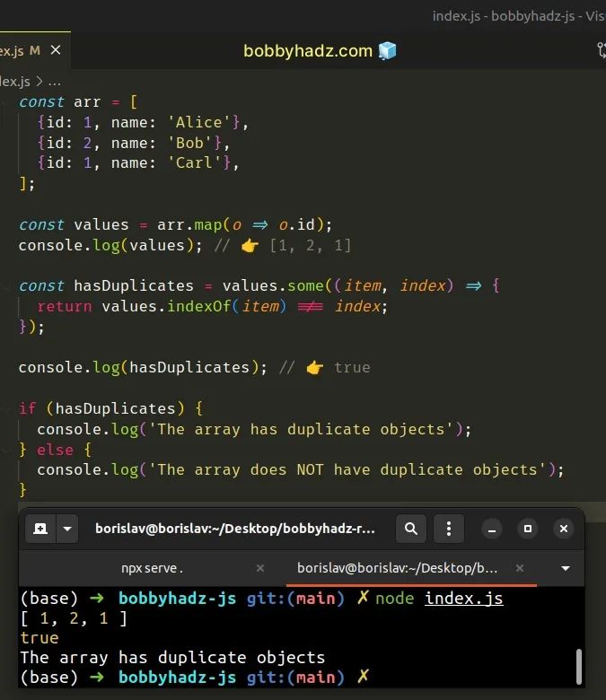Screen dimensions: 606x700
Task: Maximize the terminal window
Action: pos(528,529)
